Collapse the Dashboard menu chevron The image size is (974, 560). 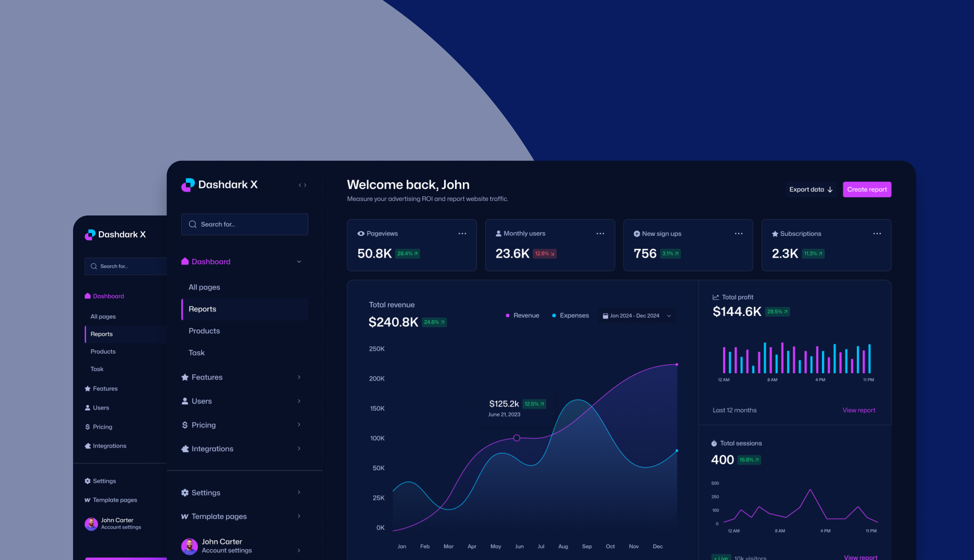pyautogui.click(x=299, y=262)
